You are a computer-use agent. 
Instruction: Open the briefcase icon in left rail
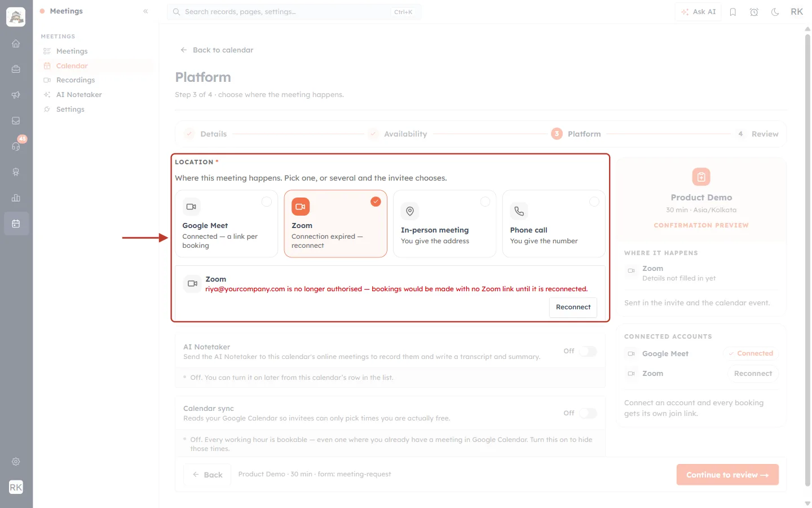point(16,69)
